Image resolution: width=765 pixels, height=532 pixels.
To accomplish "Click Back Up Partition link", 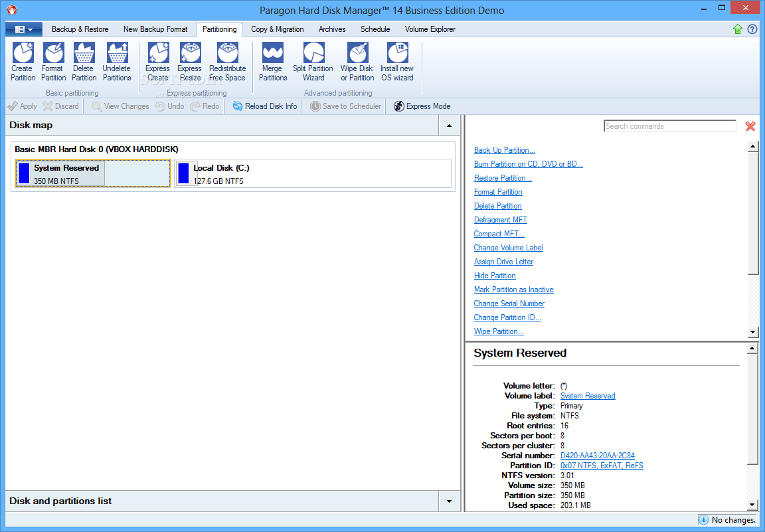I will tap(505, 150).
